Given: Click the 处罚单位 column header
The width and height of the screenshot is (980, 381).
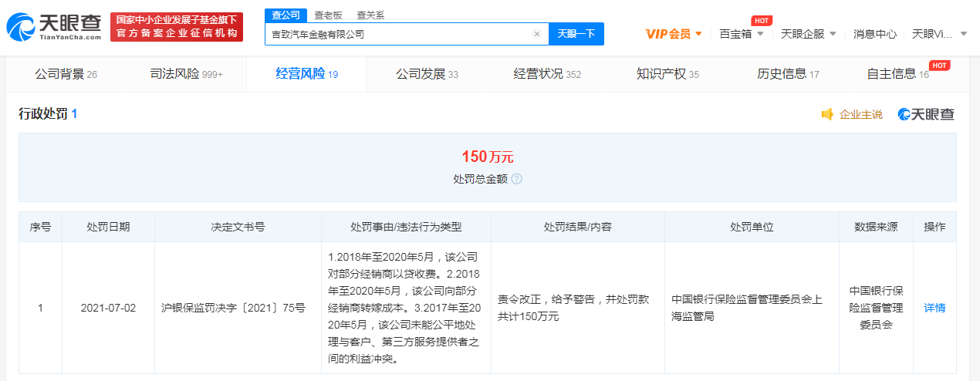Looking at the screenshot, I should tap(752, 227).
